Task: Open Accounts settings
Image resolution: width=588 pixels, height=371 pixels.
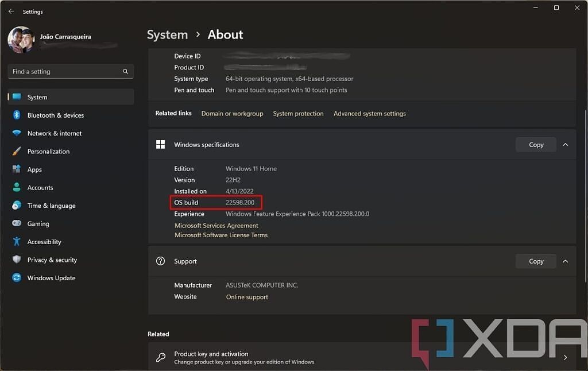Action: [x=40, y=187]
